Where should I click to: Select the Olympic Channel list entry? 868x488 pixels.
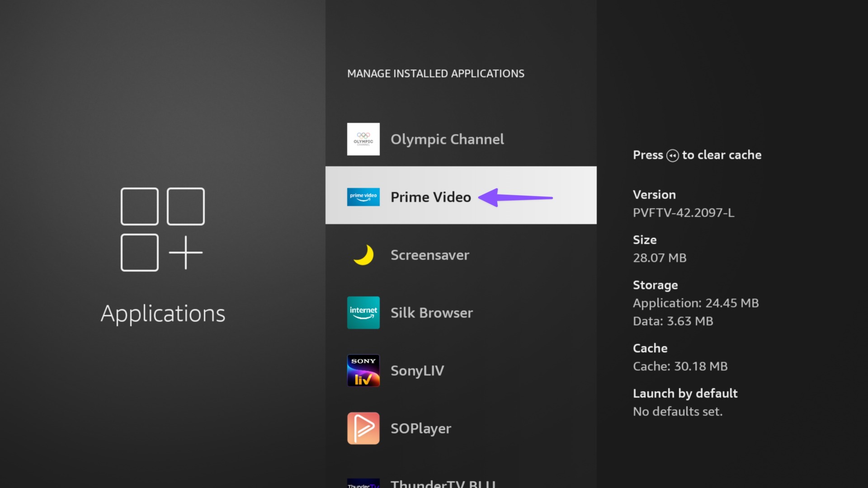tap(447, 139)
